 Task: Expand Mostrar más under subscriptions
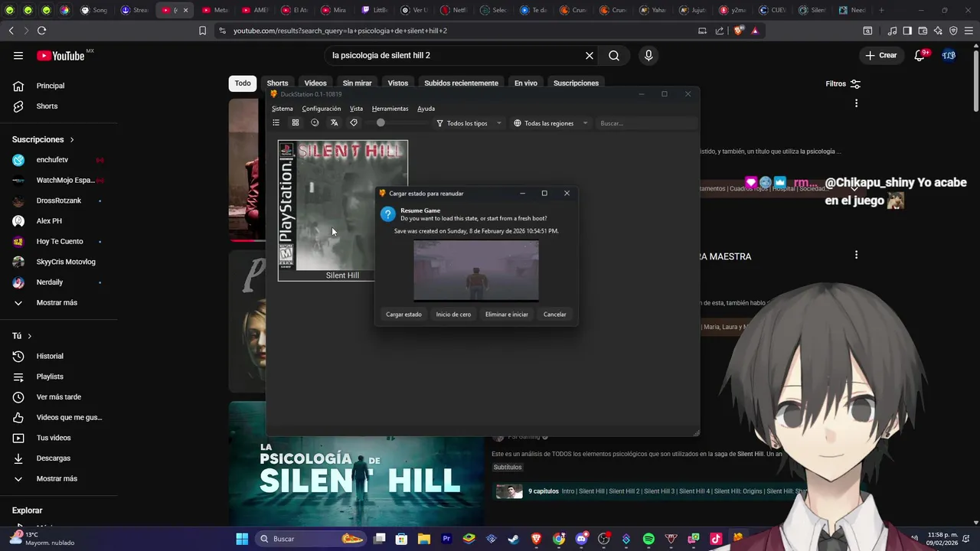(57, 302)
